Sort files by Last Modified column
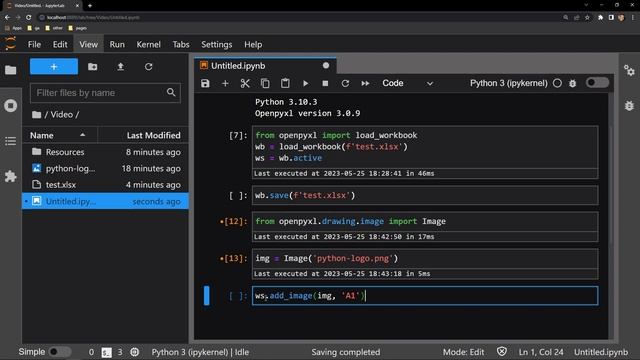 click(143, 136)
